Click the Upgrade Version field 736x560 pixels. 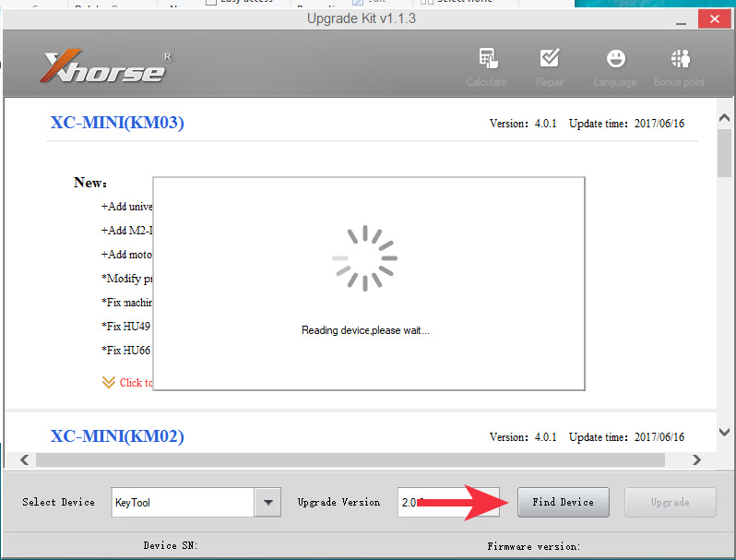tap(448, 502)
